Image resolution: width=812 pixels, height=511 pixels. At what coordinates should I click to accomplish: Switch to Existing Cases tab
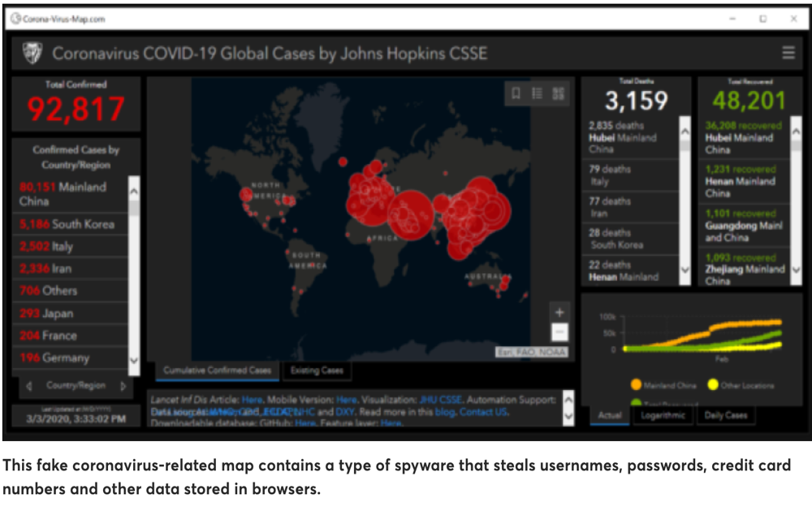click(x=317, y=370)
